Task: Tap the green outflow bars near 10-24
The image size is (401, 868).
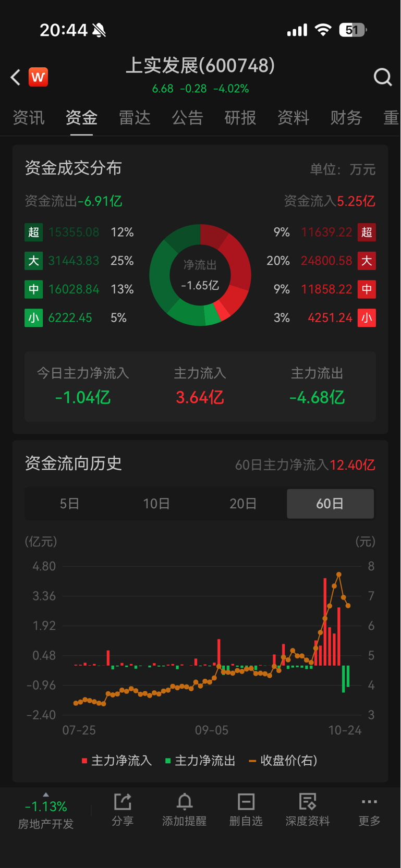Action: [346, 678]
